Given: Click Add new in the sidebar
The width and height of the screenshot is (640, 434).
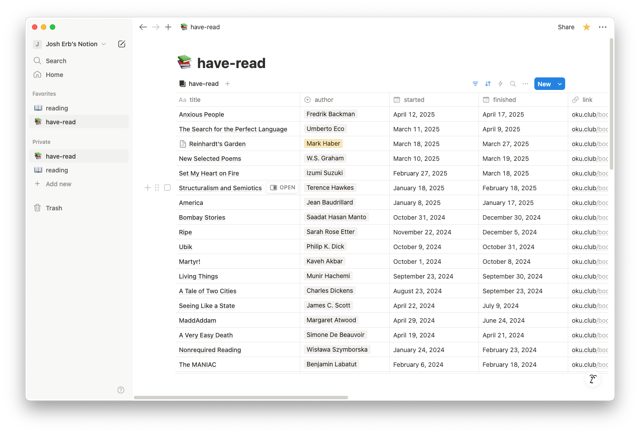Looking at the screenshot, I should pyautogui.click(x=79, y=184).
